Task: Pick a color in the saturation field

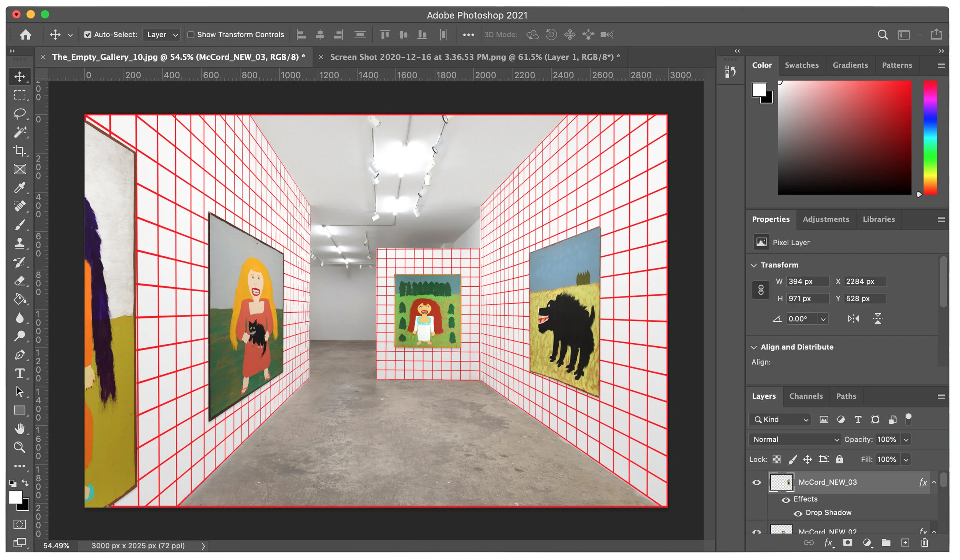Action: pyautogui.click(x=844, y=137)
